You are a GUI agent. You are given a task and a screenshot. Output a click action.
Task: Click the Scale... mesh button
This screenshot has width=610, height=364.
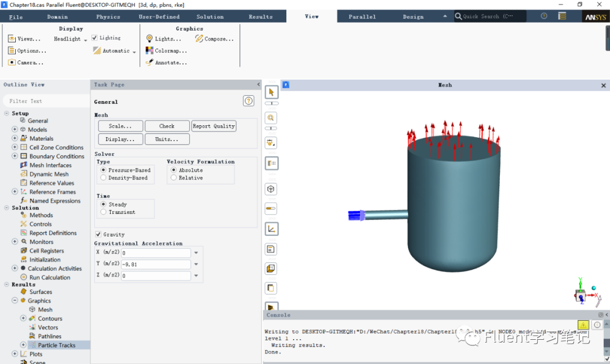coord(120,126)
